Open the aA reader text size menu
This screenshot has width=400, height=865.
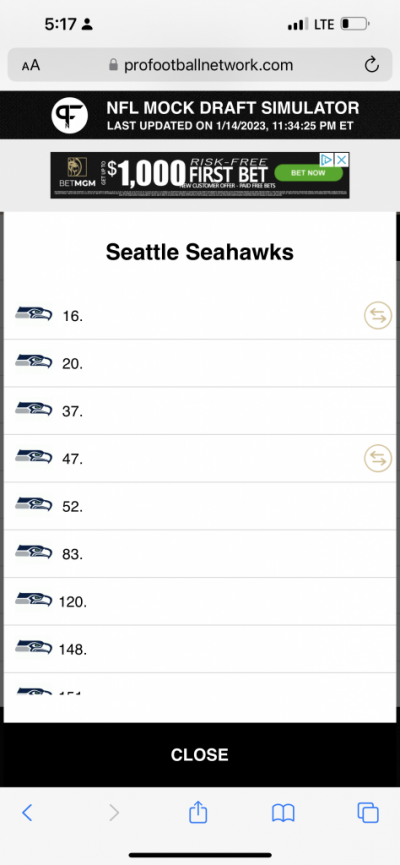31,66
